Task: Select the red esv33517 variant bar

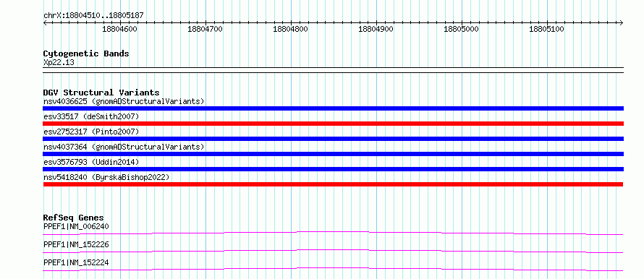Action: pos(333,124)
